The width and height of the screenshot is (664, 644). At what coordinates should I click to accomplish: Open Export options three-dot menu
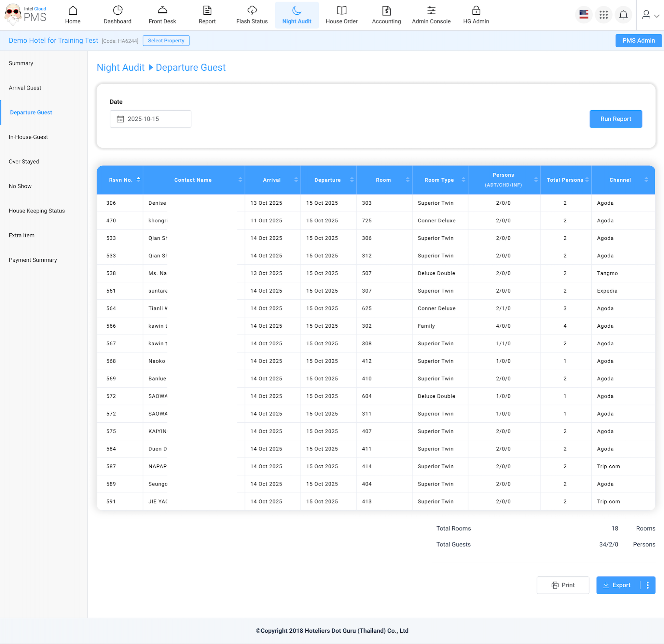pyautogui.click(x=647, y=585)
